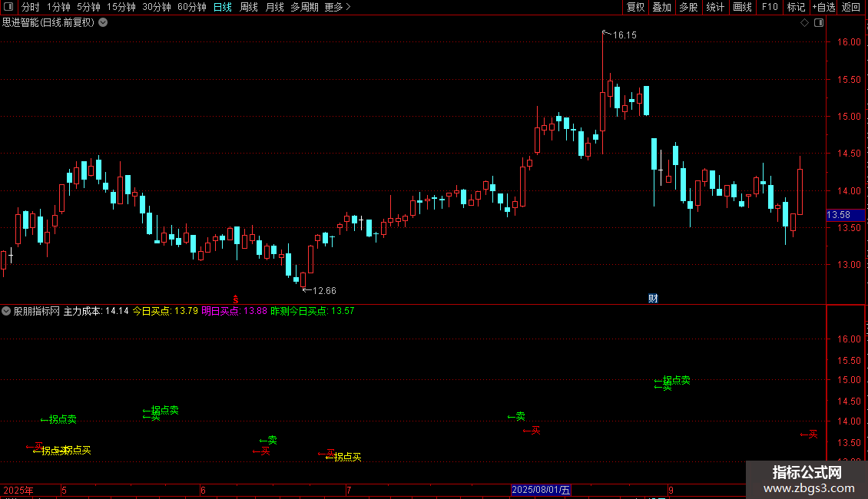
Task: Click the 昨测今日买点: 13.57 value
Action: 312,311
